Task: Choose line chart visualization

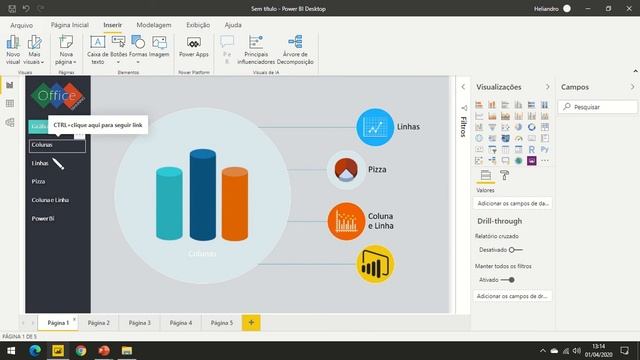Action: (x=479, y=116)
